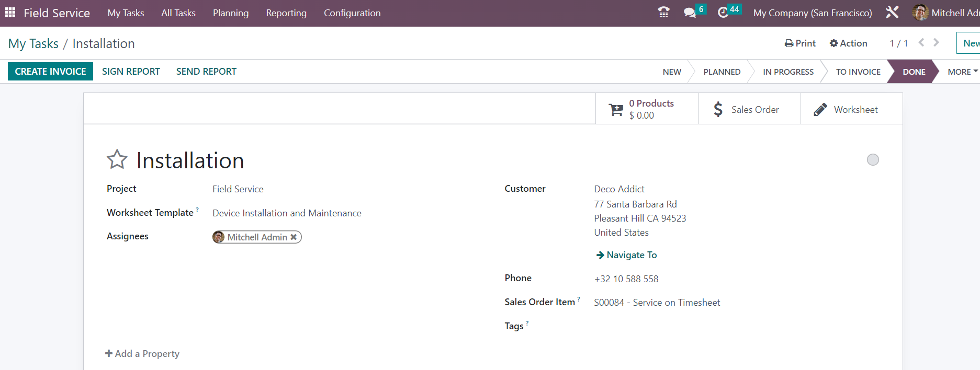980x370 pixels.
Task: Open the Reporting menu
Action: pos(286,13)
